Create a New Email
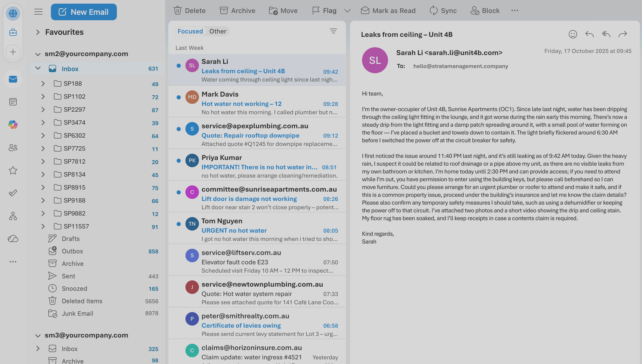Screen dimensions: 642x364 (84, 12)
